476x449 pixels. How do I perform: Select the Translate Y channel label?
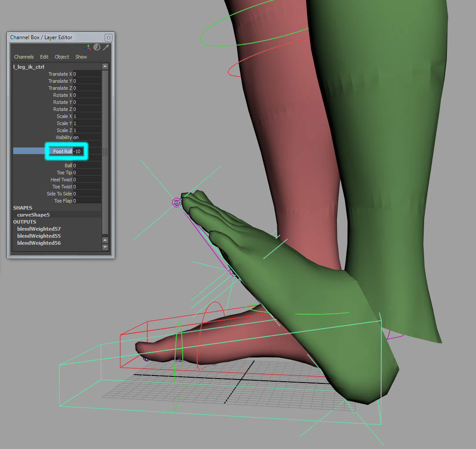pyautogui.click(x=60, y=81)
